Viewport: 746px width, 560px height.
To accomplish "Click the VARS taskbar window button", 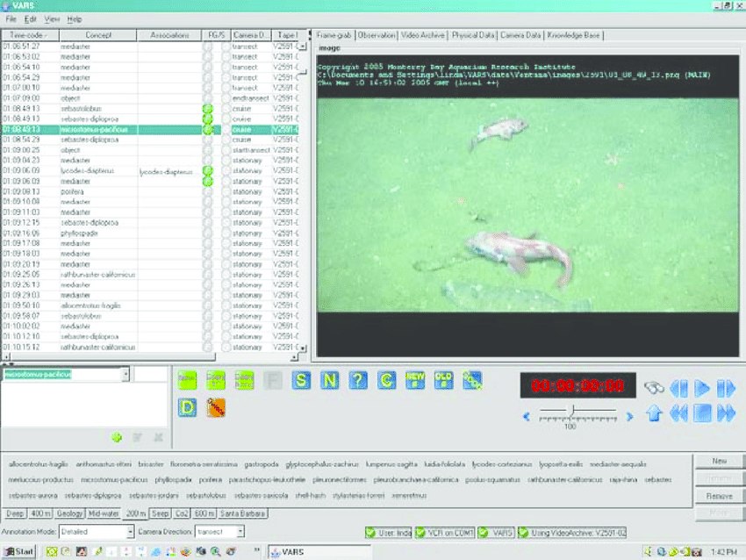I will (x=319, y=552).
